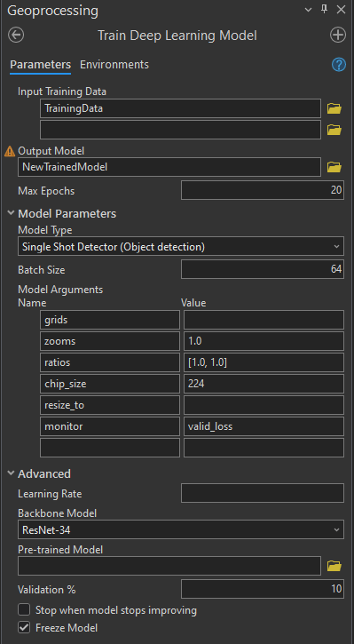Click the Train Deep Learning Model title

click(177, 36)
